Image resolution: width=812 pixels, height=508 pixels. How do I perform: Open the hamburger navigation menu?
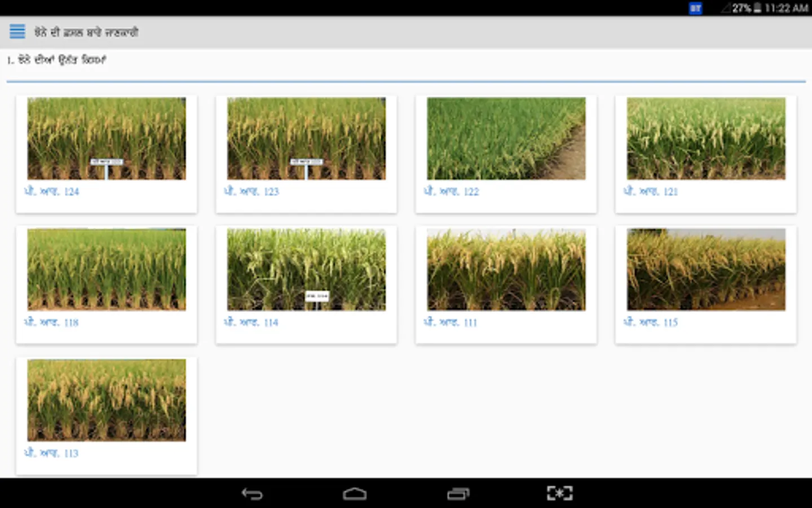17,32
